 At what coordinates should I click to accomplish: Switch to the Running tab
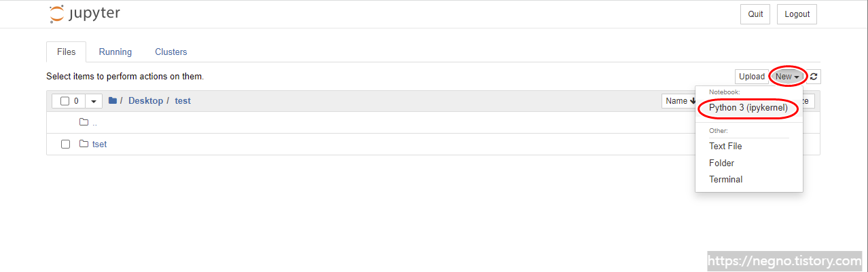click(115, 52)
